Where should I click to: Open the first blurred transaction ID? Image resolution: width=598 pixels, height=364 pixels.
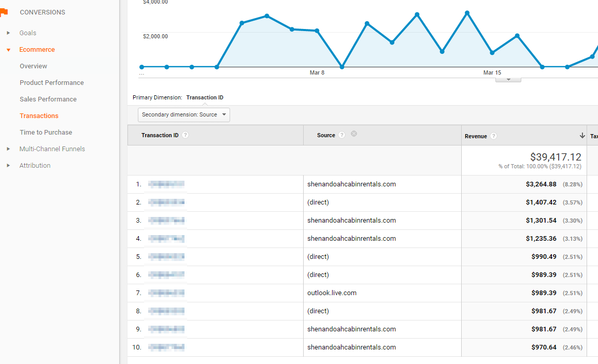[166, 184]
